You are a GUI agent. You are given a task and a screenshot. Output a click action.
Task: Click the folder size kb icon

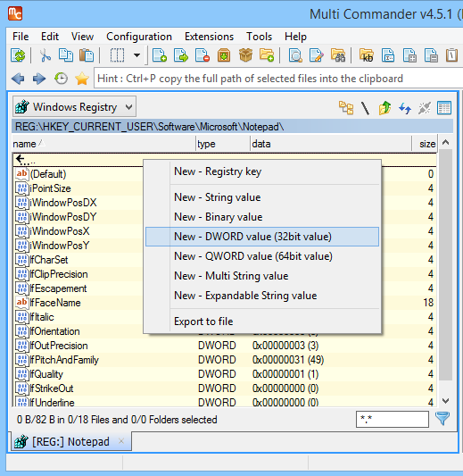(367, 55)
